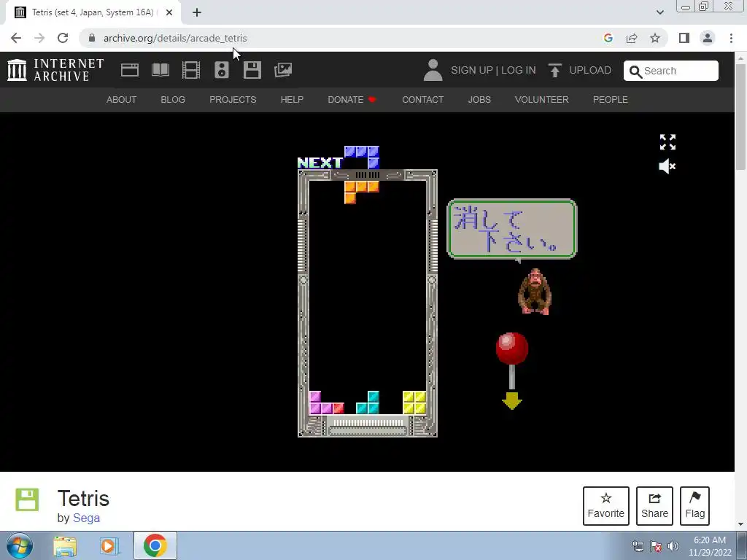Open the Texts book icon

(160, 70)
